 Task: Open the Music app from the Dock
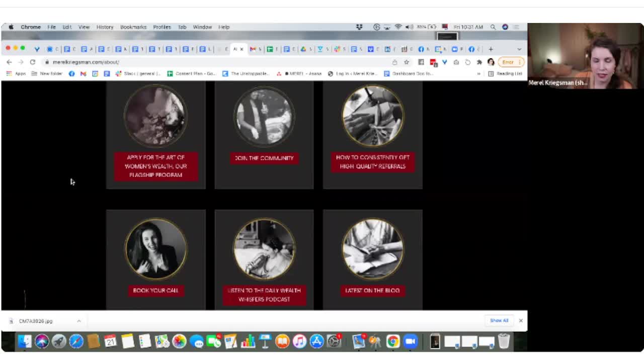[299, 341]
